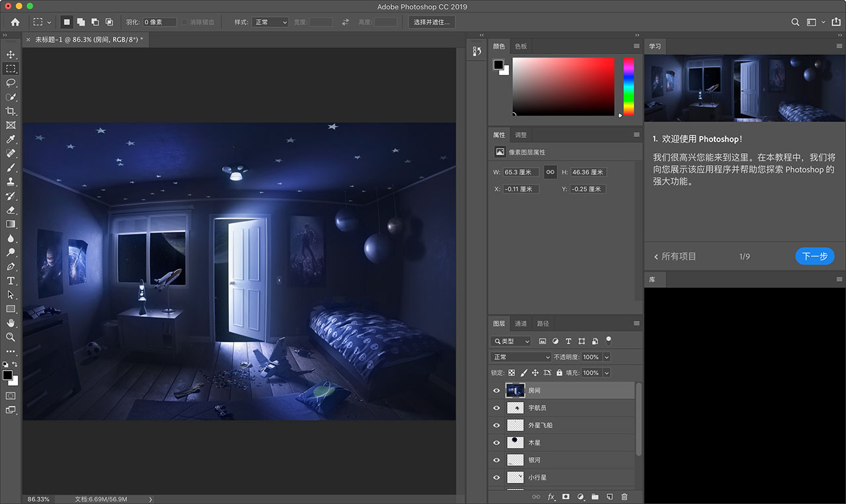Open the Layers panel options menu
This screenshot has width=846, height=504.
click(x=636, y=324)
